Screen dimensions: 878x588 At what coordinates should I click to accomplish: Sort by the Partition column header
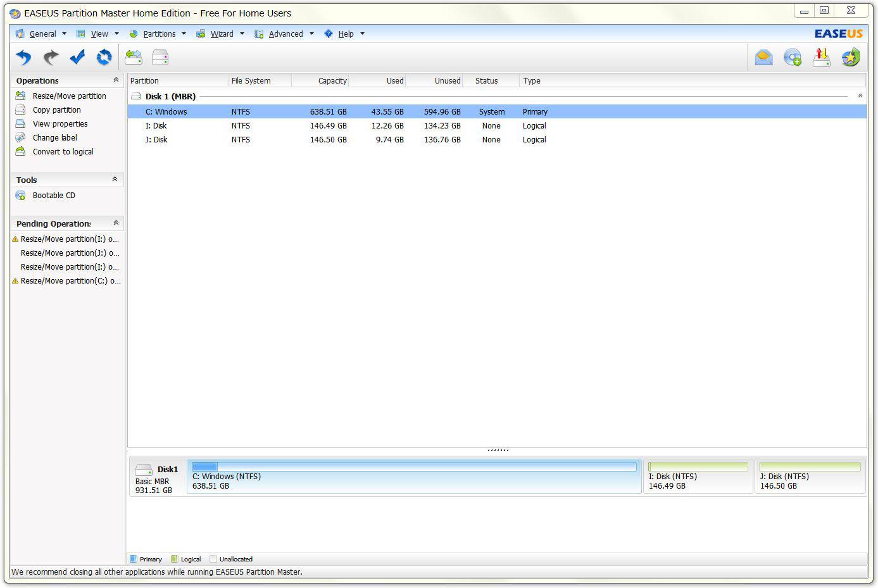coord(178,80)
